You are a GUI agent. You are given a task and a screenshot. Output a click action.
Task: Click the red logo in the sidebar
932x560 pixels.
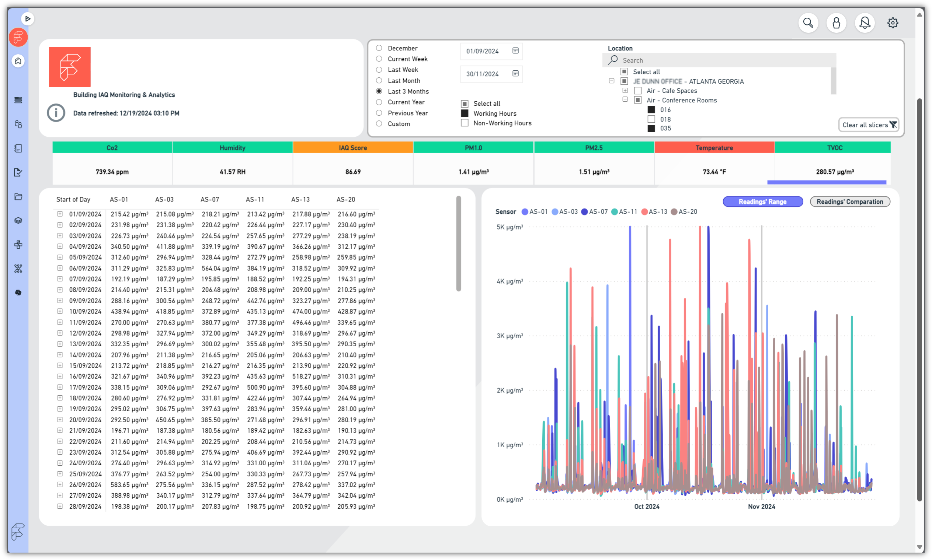point(18,37)
